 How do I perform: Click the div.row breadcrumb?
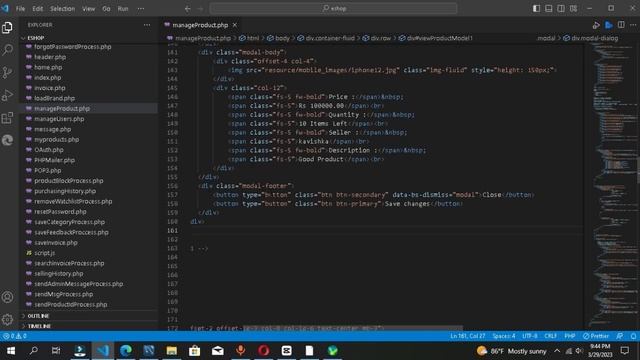pyautogui.click(x=377, y=38)
